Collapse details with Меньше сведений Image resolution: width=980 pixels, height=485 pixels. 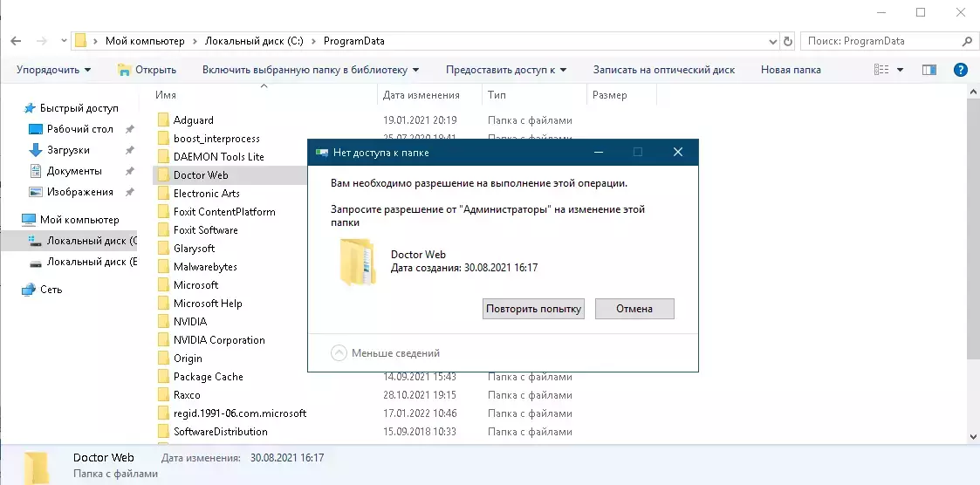pyautogui.click(x=386, y=353)
